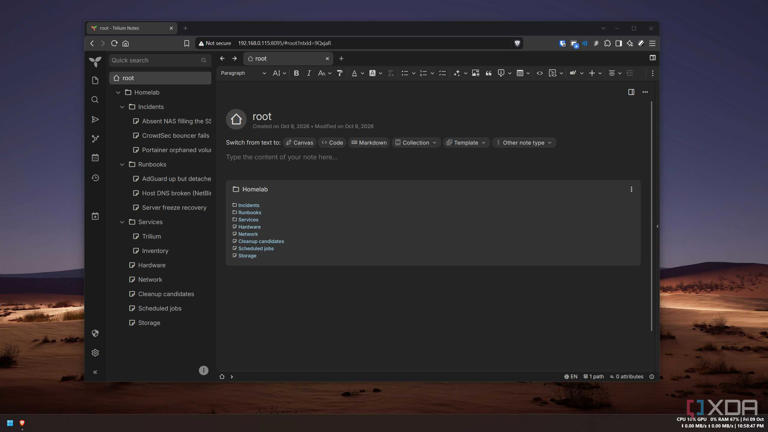Click the browser address bar URL
Image resolution: width=768 pixels, height=432 pixels.
click(284, 44)
